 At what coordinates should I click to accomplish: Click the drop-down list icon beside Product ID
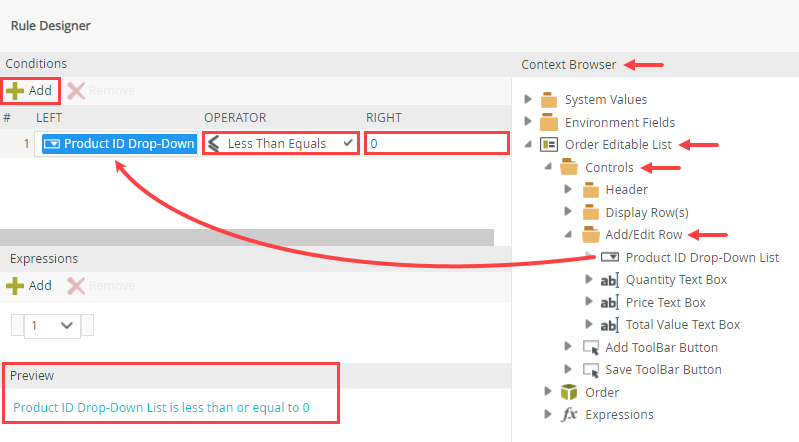pyautogui.click(x=610, y=257)
